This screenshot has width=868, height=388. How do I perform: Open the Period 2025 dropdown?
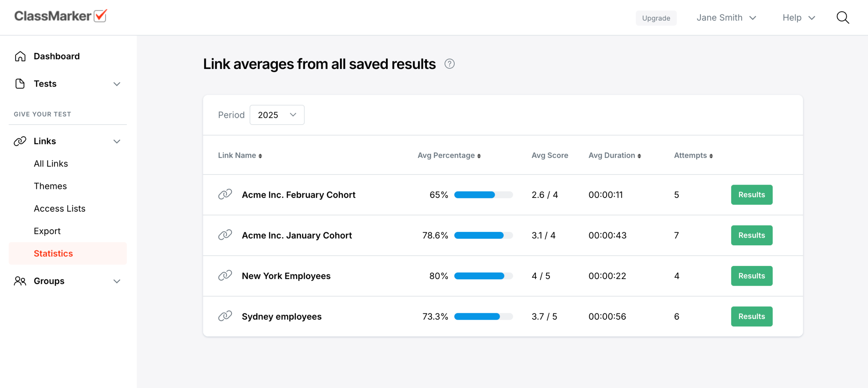277,115
